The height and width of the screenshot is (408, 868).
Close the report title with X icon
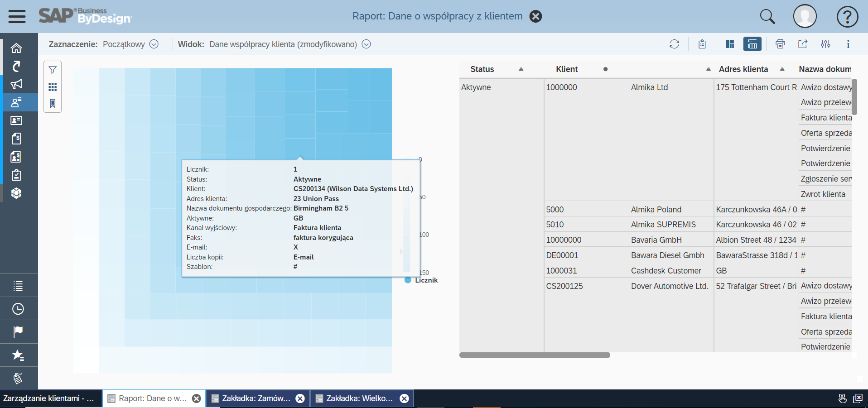[535, 16]
